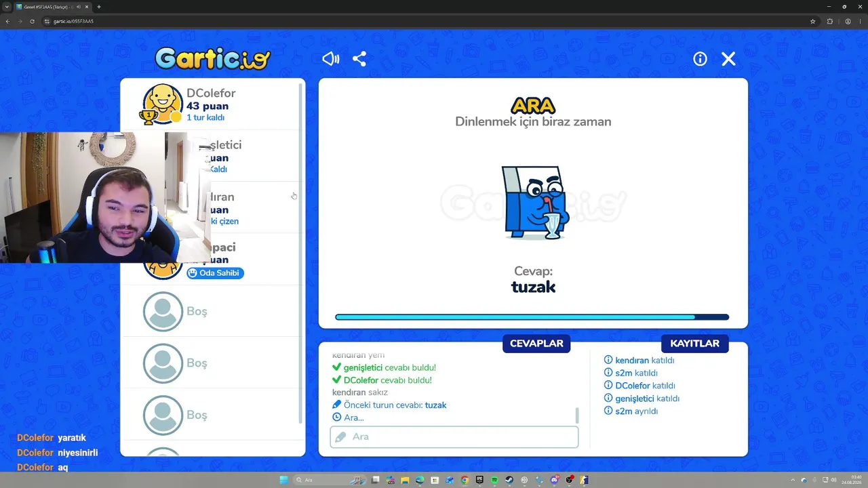Open Epic Games Launcher from the taskbar
The height and width of the screenshot is (488, 868).
click(x=479, y=480)
